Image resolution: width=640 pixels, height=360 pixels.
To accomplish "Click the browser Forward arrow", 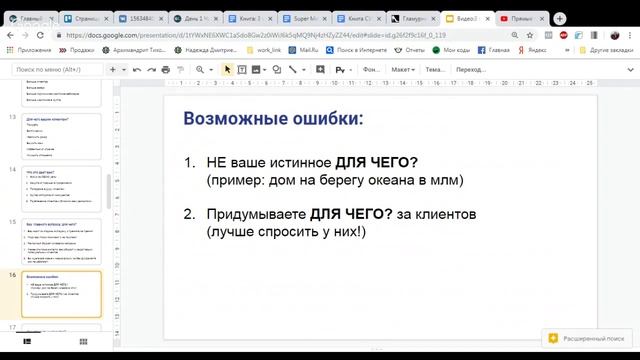I will coord(25,36).
